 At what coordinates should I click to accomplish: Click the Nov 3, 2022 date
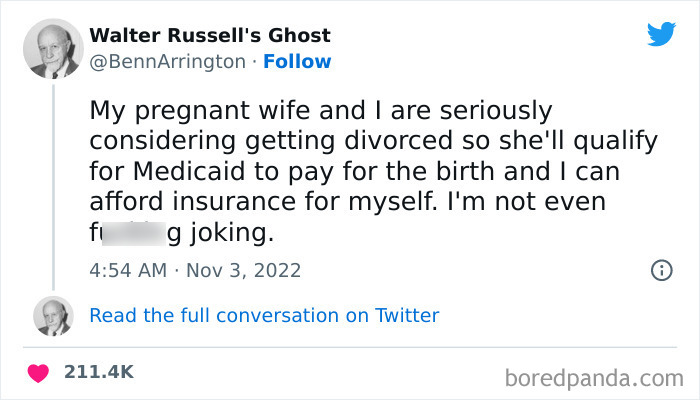(x=244, y=270)
